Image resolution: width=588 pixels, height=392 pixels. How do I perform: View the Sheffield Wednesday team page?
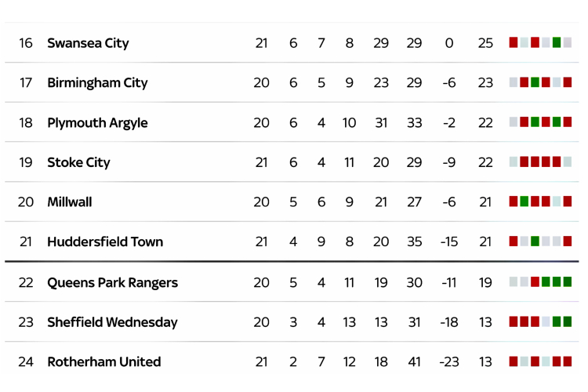click(112, 322)
